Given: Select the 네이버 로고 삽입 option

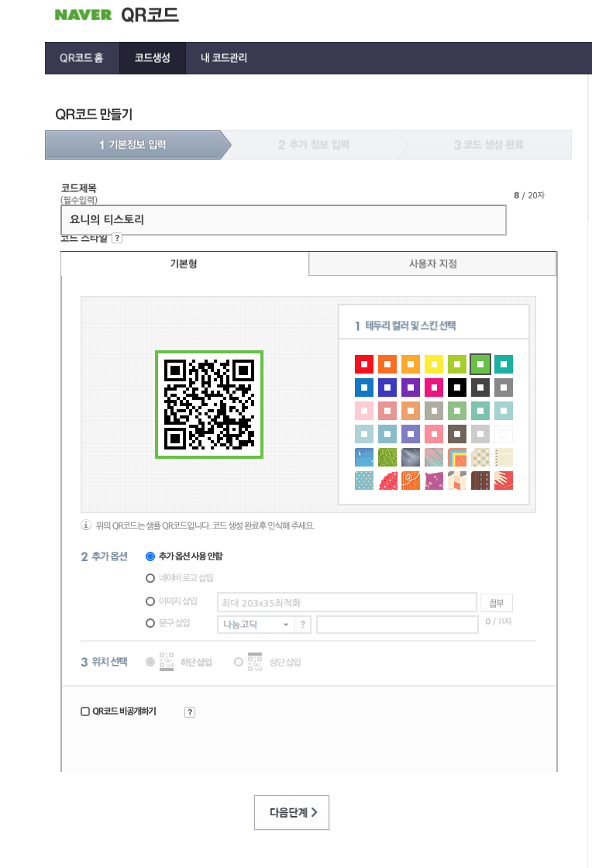Looking at the screenshot, I should 150,578.
